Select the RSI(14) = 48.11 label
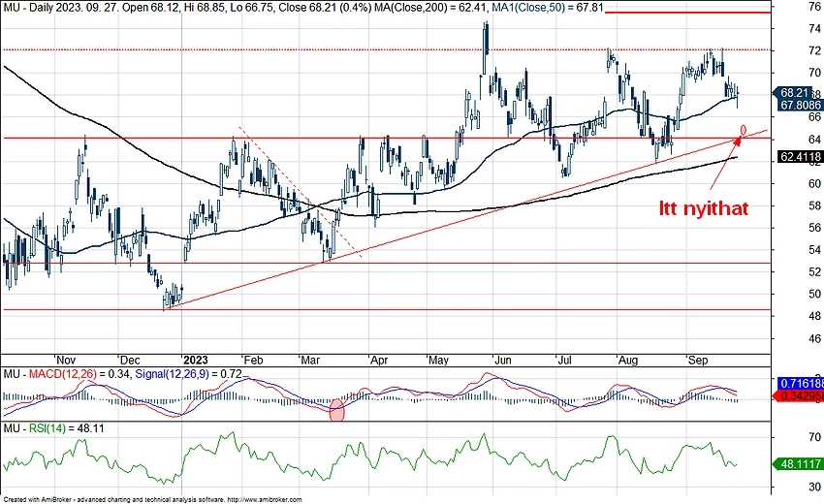Image resolution: width=824 pixels, height=504 pixels. pos(67,428)
